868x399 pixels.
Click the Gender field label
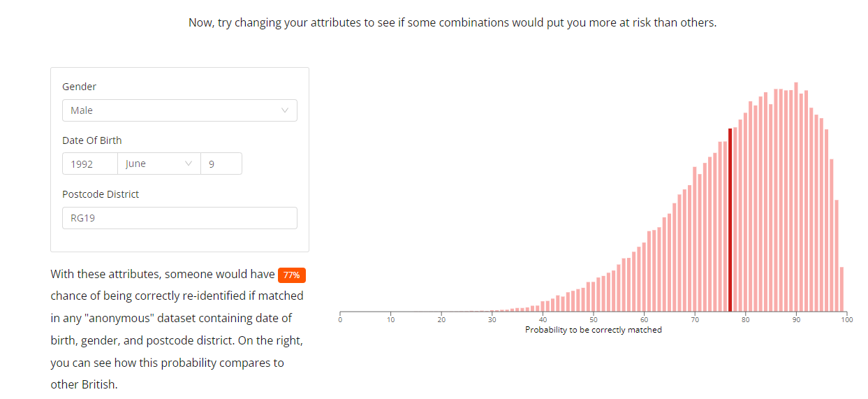80,87
